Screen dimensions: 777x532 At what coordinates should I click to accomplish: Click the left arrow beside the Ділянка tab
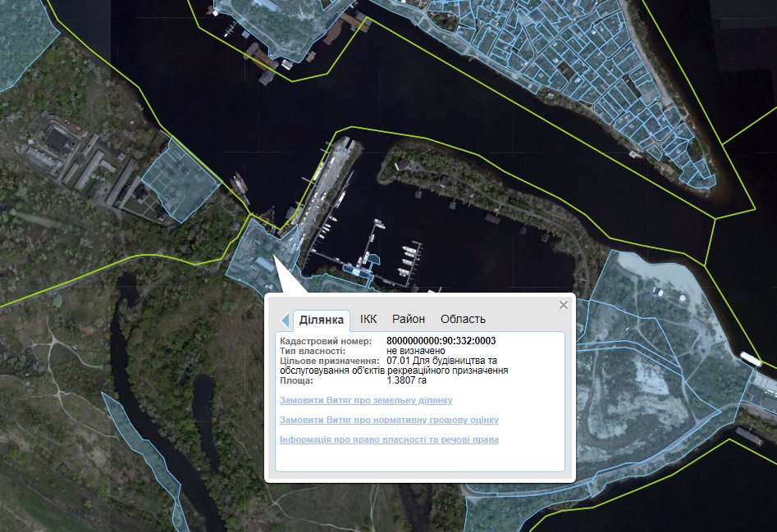click(x=286, y=321)
